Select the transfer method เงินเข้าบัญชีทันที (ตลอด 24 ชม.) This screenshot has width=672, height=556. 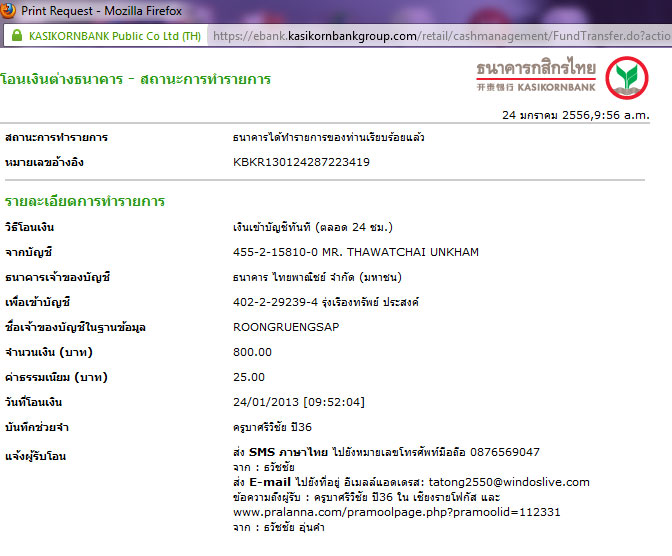click(313, 227)
